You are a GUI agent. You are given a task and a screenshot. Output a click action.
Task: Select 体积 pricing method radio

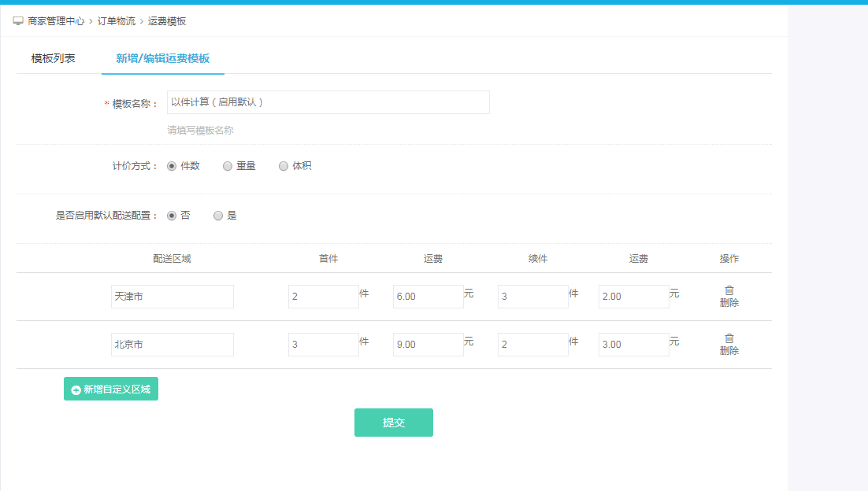coord(284,166)
